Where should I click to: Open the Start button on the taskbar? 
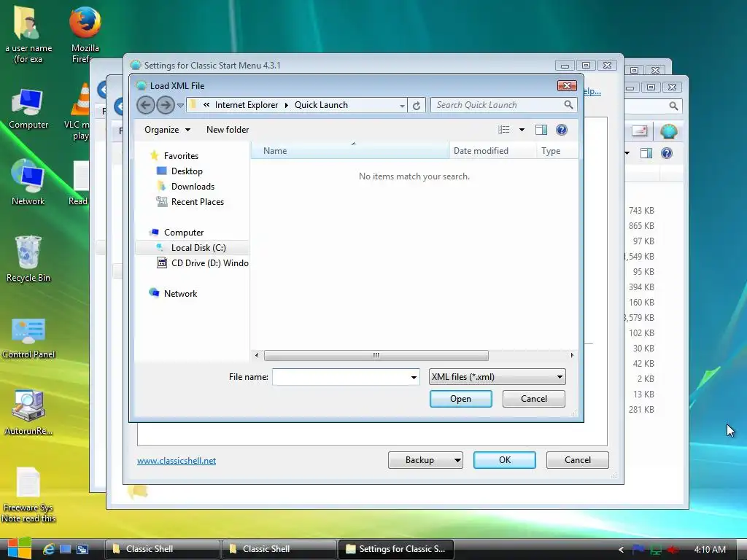(x=19, y=548)
